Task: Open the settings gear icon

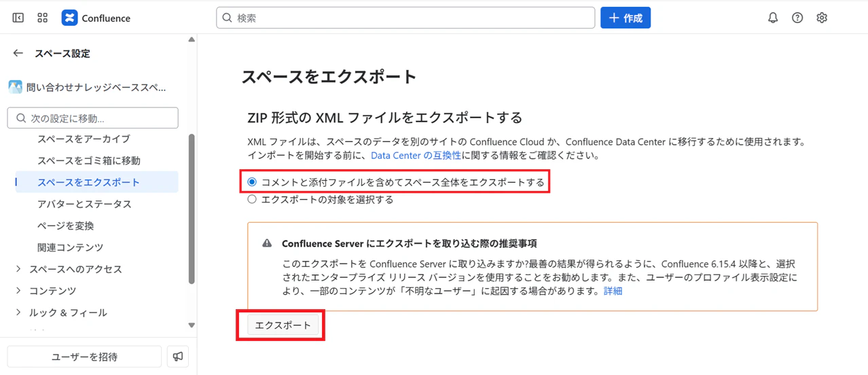Action: (x=822, y=18)
